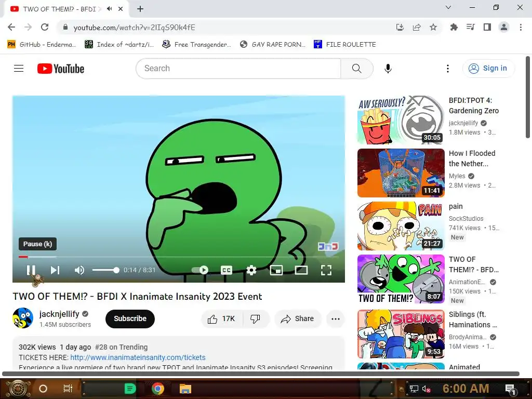Click the magnifier search button
Image resolution: width=532 pixels, height=399 pixels.
pos(357,69)
